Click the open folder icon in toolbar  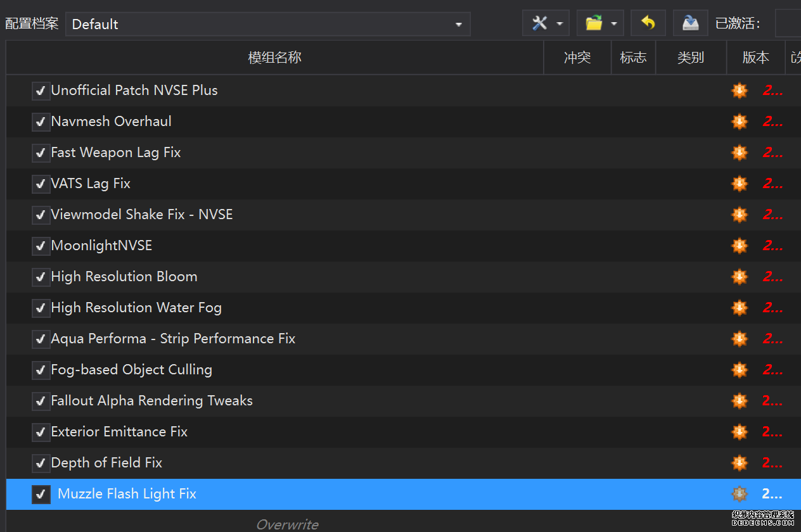click(594, 23)
